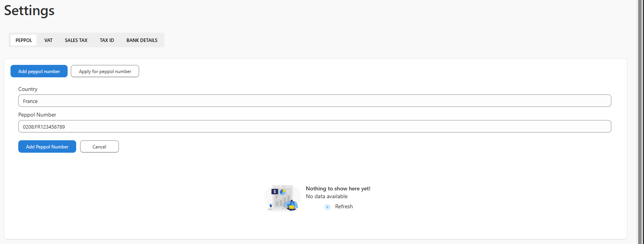
Task: Submit with the Add Peppol Number button below the form
Action: tap(47, 146)
